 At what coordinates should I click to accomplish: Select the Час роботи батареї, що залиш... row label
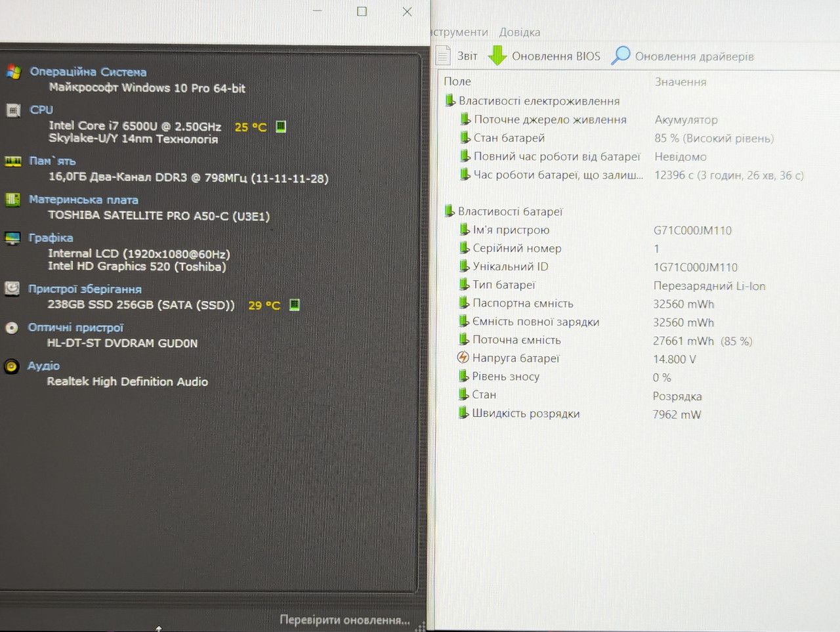(558, 175)
